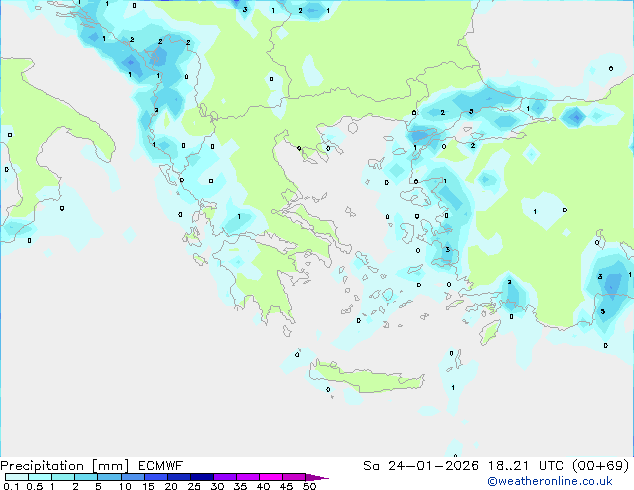This screenshot has width=634, height=490.
Task: Click the "Precipitation" title word
Action: (x=42, y=466)
